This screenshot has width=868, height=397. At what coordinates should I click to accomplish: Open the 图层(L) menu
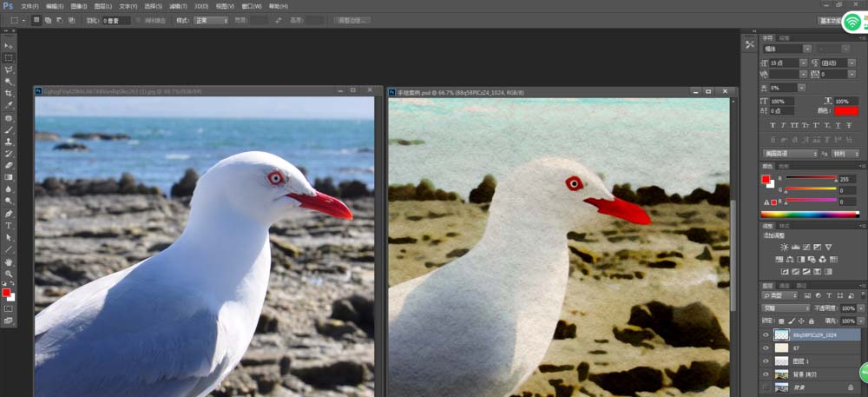tap(103, 6)
